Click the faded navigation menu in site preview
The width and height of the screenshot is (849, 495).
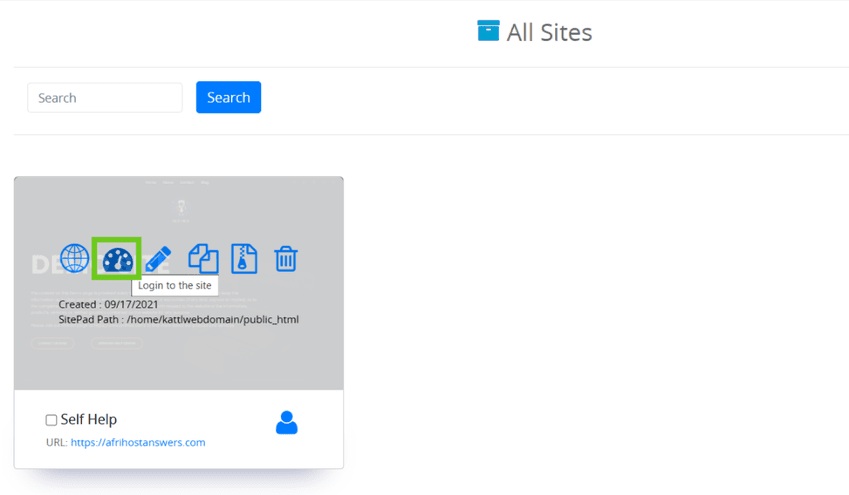point(178,183)
